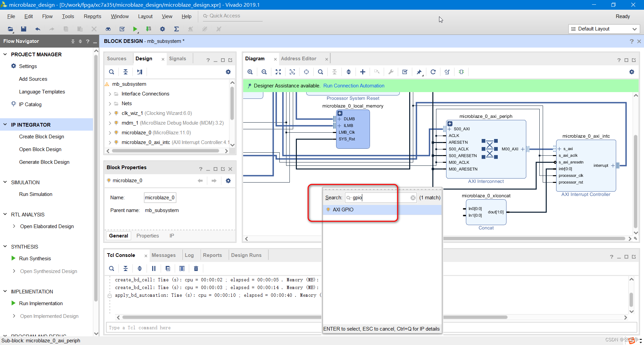Screen dimensions: 644x345
Task: Clear the IP search field
Action: pyautogui.click(x=413, y=198)
